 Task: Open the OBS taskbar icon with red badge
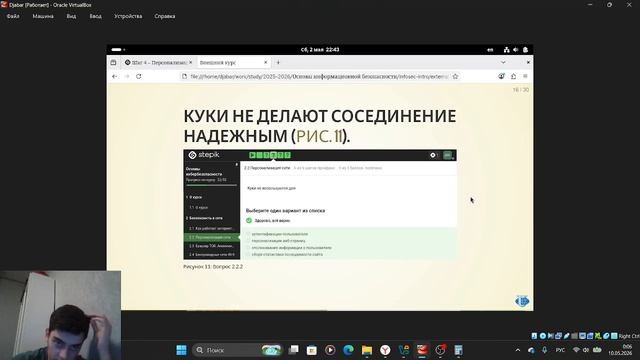click(x=440, y=350)
